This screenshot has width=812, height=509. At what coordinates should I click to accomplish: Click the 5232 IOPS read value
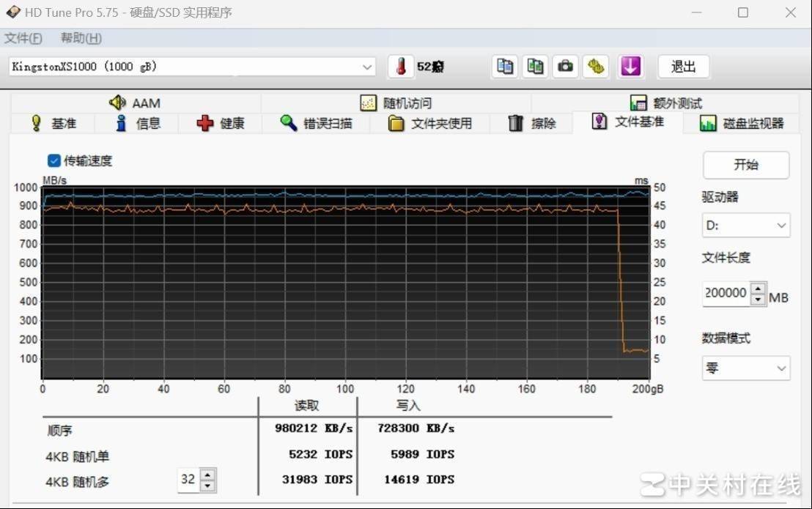click(320, 454)
